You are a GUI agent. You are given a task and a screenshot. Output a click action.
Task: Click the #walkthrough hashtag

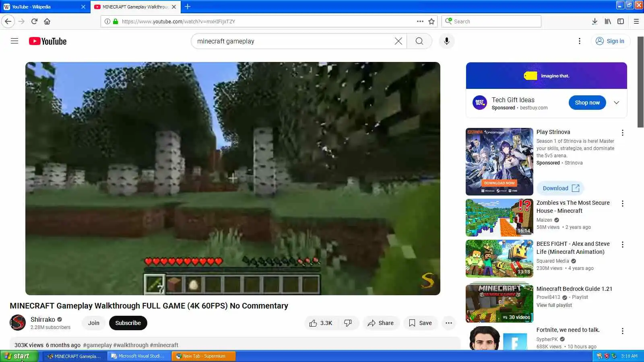131,345
